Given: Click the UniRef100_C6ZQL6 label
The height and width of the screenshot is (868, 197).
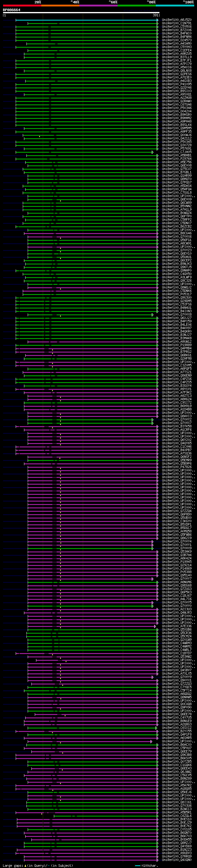Looking at the screenshot, I should point(177,815).
